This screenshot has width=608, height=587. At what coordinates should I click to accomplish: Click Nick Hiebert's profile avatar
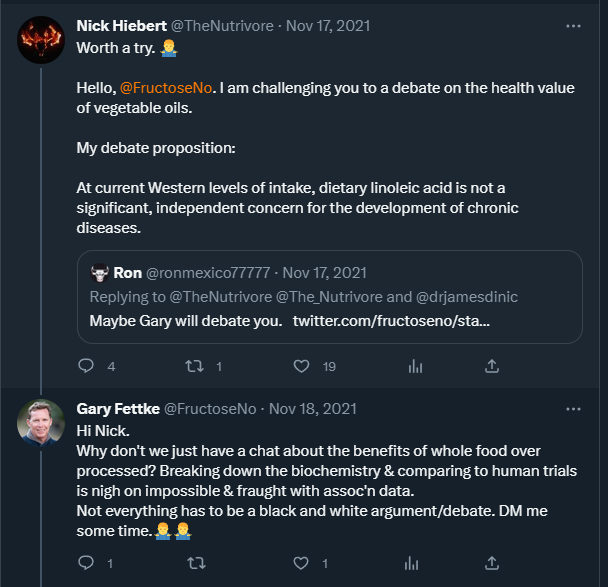(x=41, y=40)
